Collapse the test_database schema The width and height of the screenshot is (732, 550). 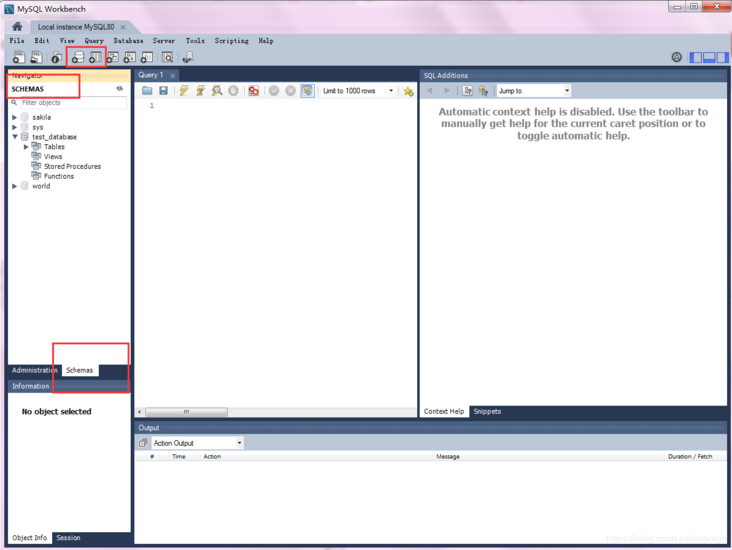coord(15,137)
